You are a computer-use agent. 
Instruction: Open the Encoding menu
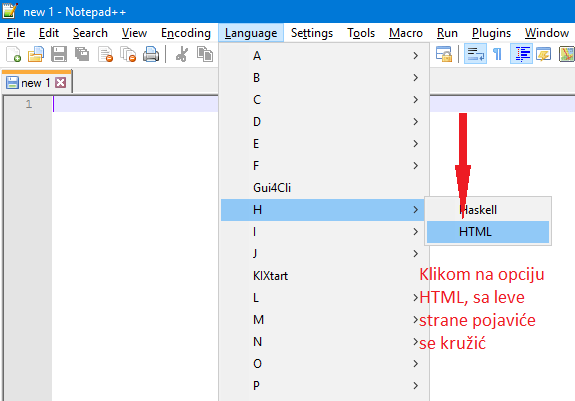tap(186, 33)
